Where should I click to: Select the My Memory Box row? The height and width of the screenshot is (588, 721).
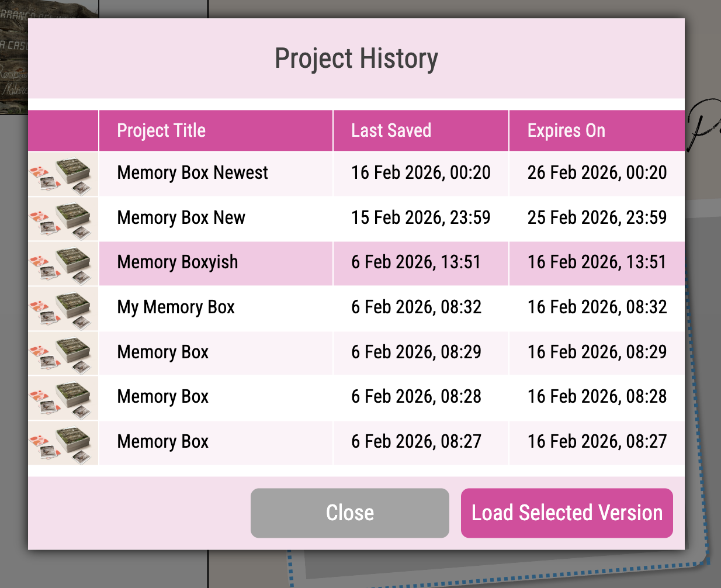tap(216, 308)
